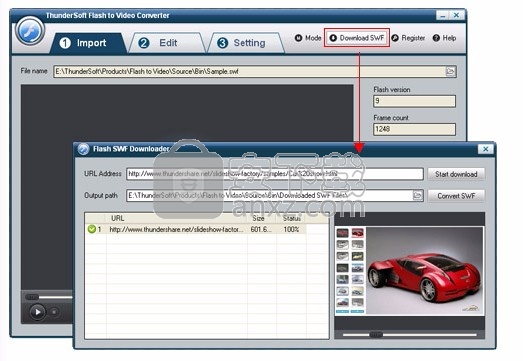Select the thundershare.net download row
The height and width of the screenshot is (361, 523).
coord(196,229)
